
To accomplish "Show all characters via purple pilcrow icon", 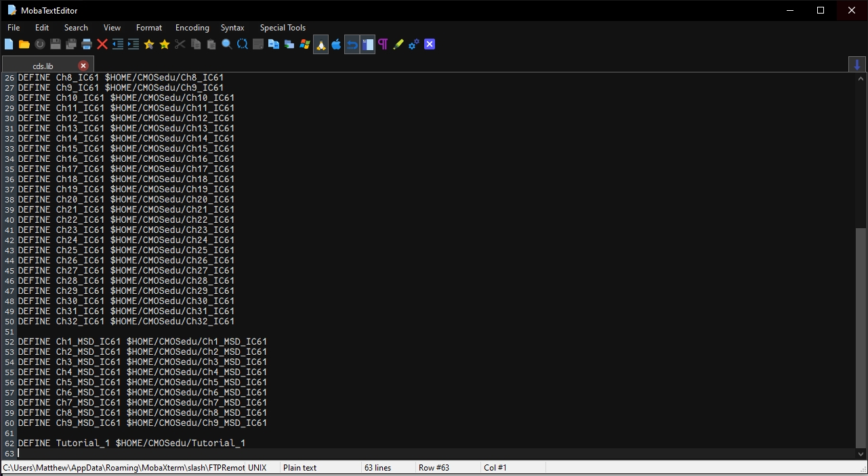I will click(x=383, y=45).
